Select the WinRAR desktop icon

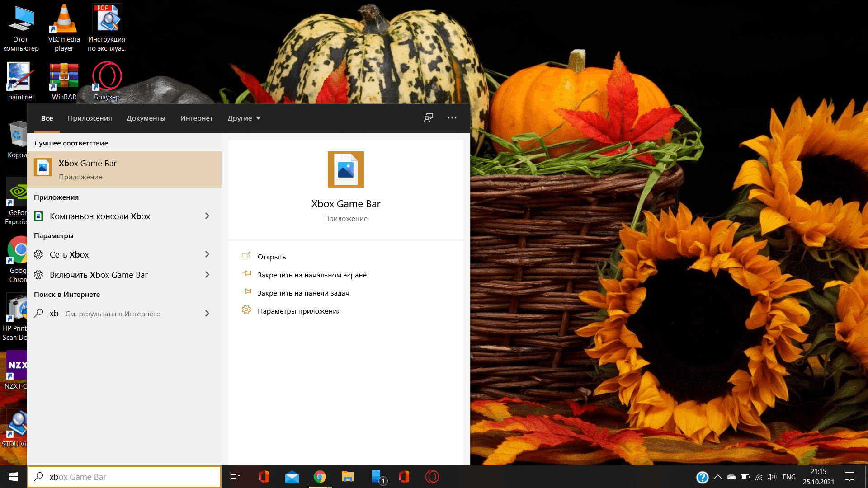tap(64, 81)
